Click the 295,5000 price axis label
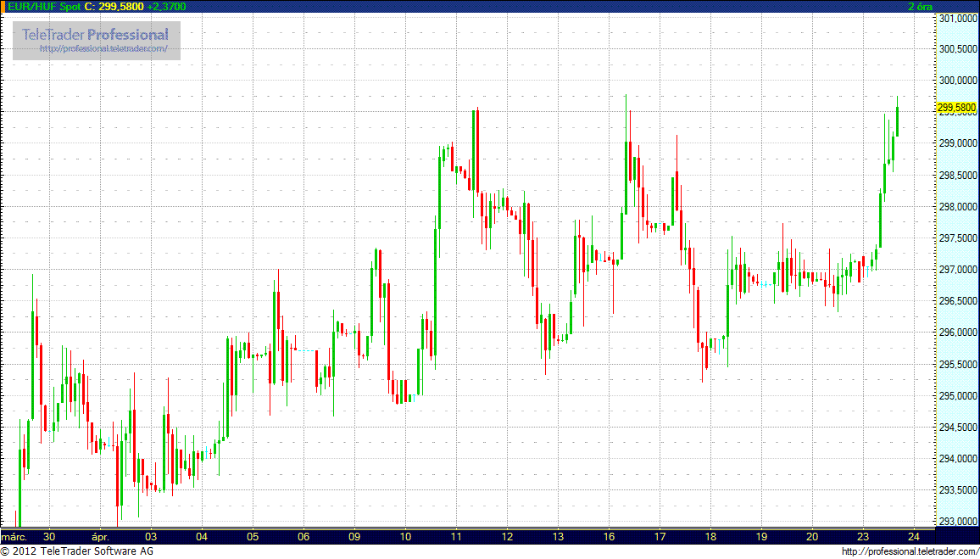980x559 pixels. point(959,365)
